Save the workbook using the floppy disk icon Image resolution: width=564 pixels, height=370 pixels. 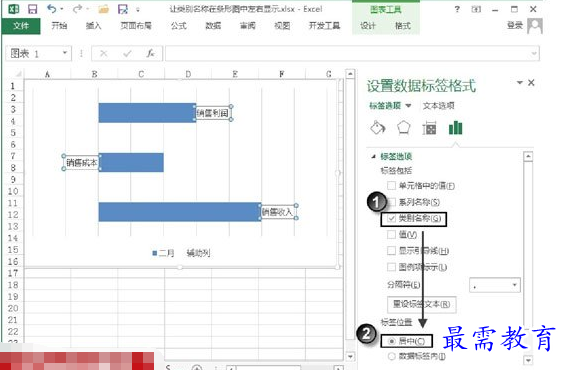pos(33,9)
